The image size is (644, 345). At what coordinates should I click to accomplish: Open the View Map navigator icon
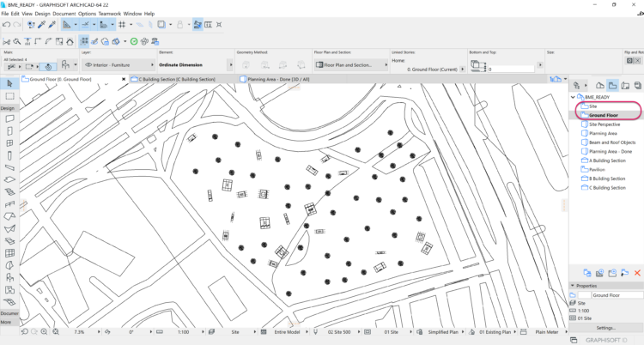[x=611, y=86]
